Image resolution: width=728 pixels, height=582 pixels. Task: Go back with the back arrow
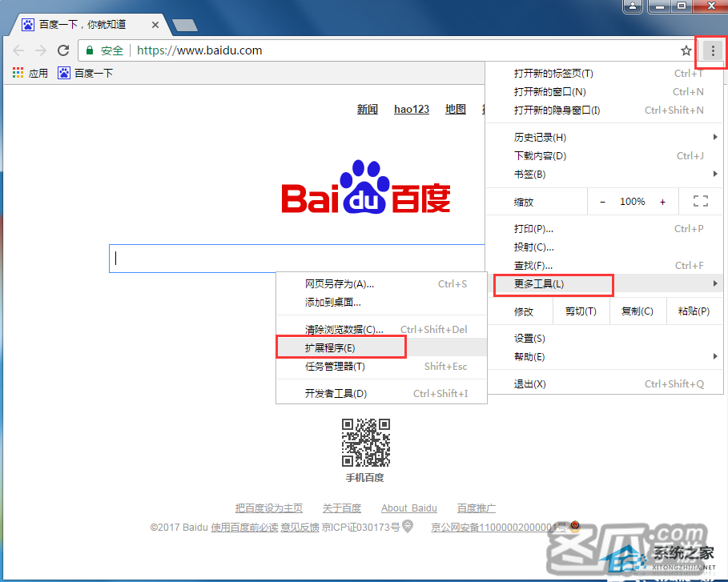point(18,50)
